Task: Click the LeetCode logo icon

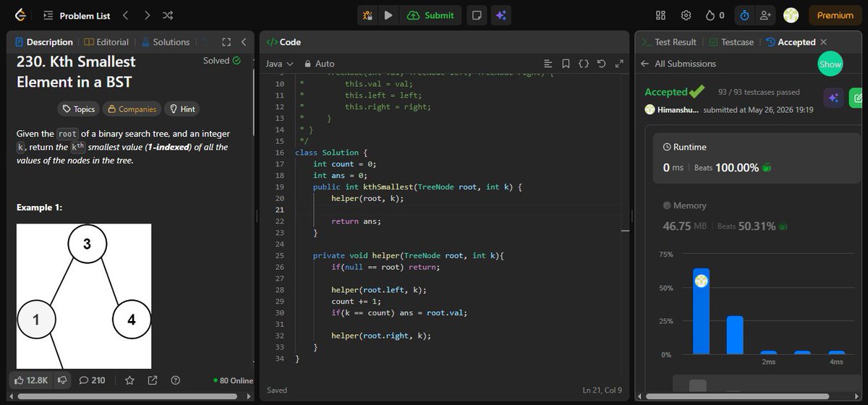Action: click(20, 14)
